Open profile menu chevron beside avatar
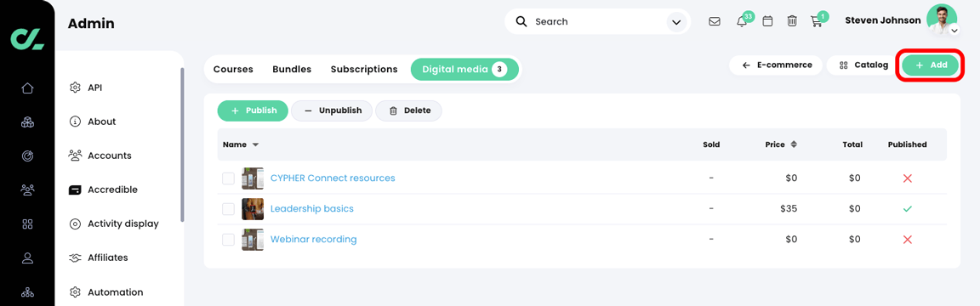The image size is (980, 306). 954,30
